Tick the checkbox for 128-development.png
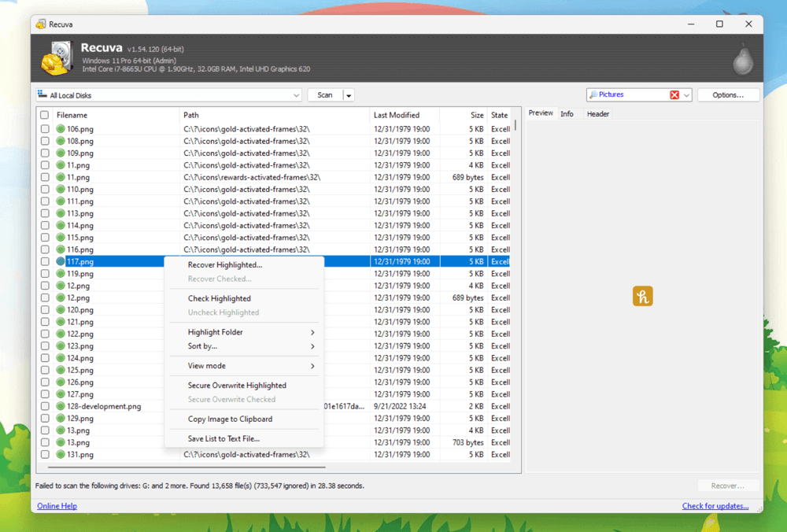Screen dimensions: 787x532 [45, 406]
